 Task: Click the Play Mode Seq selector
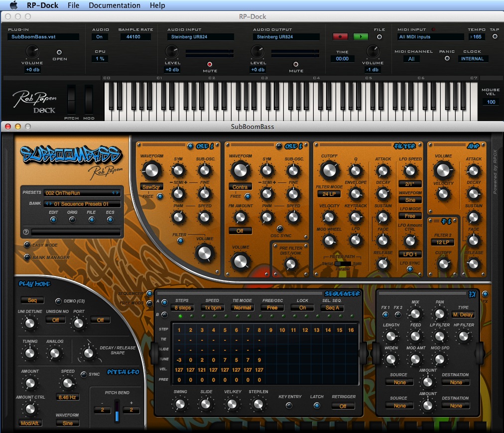[x=32, y=300]
